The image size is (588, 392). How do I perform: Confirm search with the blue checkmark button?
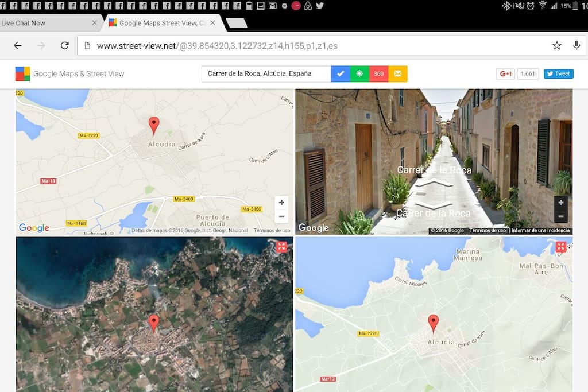[341, 74]
